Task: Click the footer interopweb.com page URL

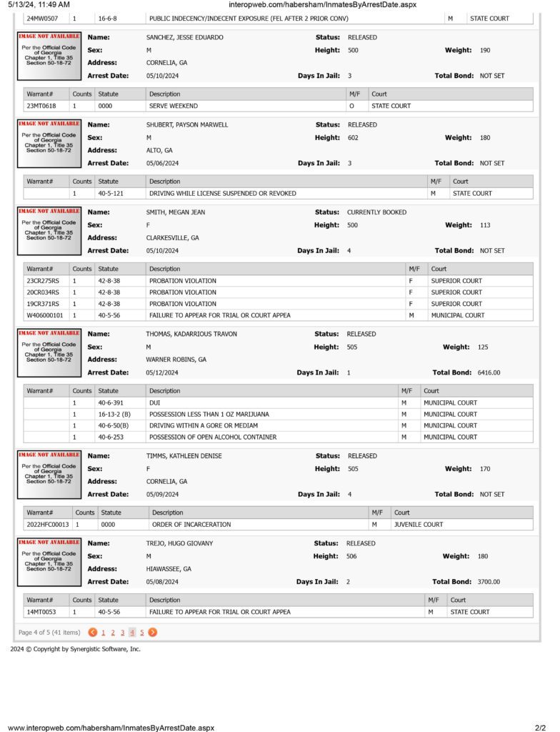Action: click(111, 727)
